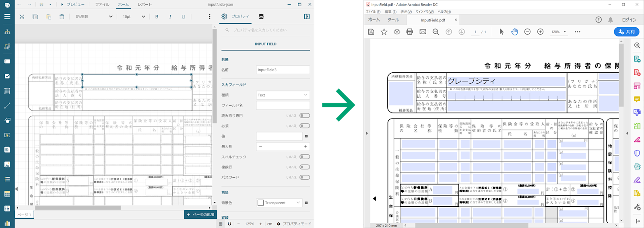Switch to the ホーム tab in designer
The width and height of the screenshot is (644, 228).
tap(123, 4)
